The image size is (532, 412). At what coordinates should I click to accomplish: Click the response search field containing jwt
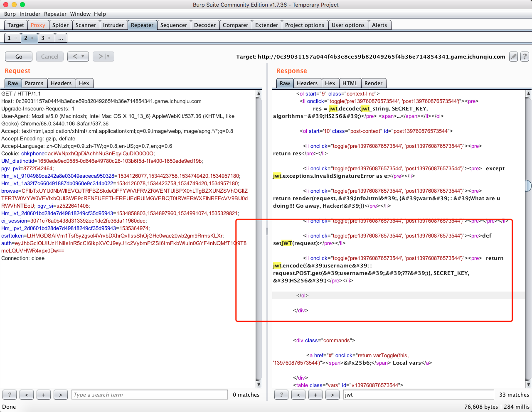(419, 395)
